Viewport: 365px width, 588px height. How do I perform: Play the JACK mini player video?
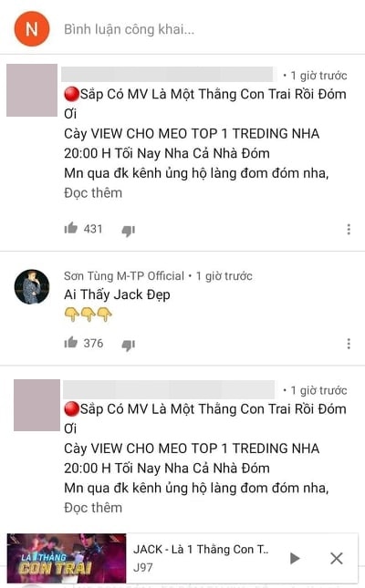point(295,558)
